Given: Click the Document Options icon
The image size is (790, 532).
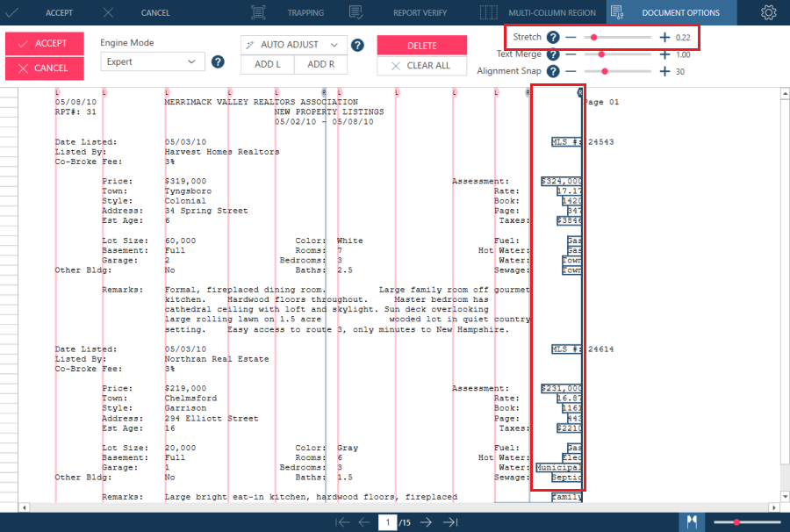Looking at the screenshot, I should (617, 12).
